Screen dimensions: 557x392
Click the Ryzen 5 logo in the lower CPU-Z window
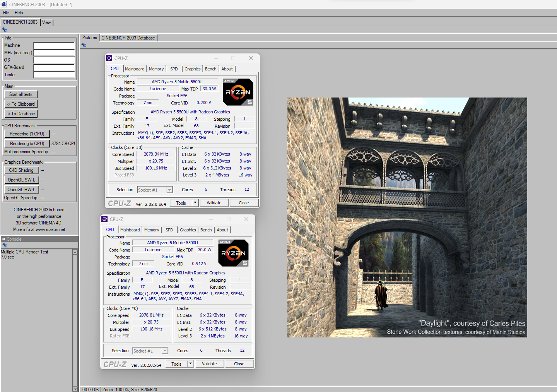(x=234, y=253)
